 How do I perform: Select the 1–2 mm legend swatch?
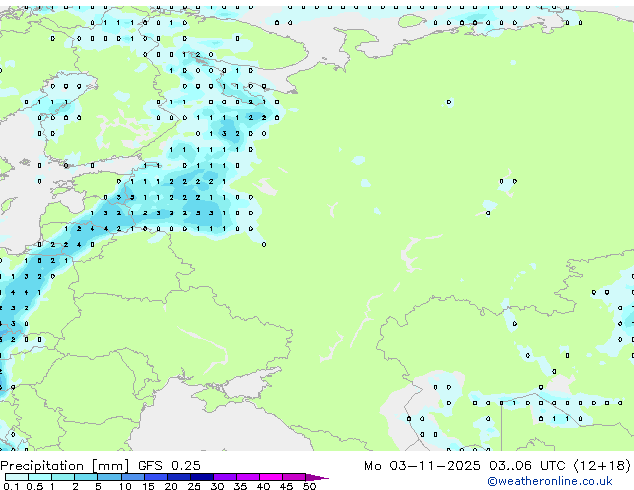63,477
